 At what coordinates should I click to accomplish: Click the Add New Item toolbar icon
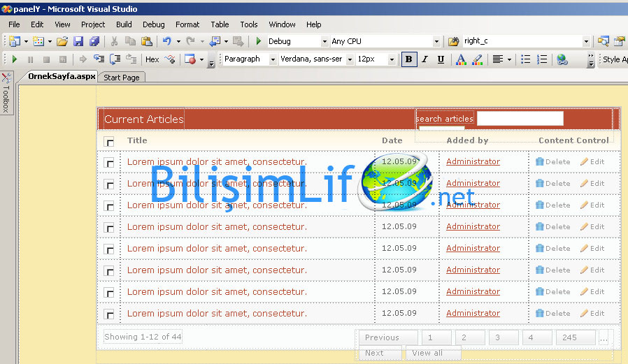(38, 41)
